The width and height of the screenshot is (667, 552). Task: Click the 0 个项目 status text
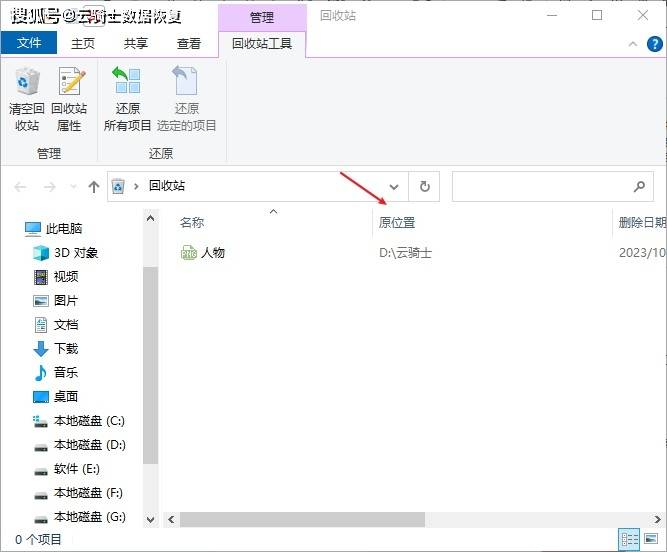pos(38,540)
